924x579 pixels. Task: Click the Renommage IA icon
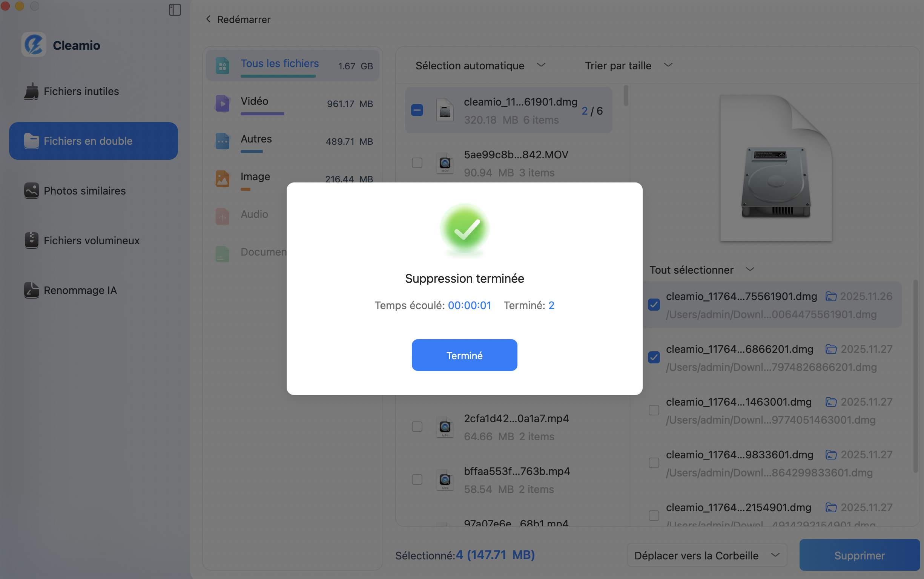[x=31, y=290]
